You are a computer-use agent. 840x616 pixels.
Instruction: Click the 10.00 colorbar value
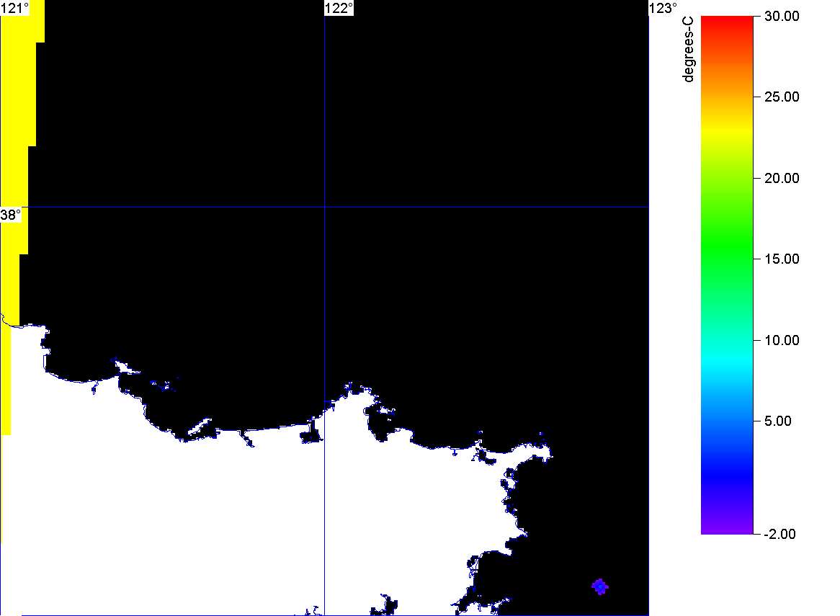782,340
